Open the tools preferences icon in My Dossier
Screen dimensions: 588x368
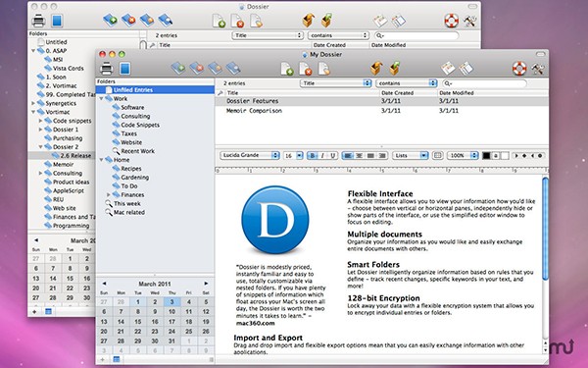[538, 69]
